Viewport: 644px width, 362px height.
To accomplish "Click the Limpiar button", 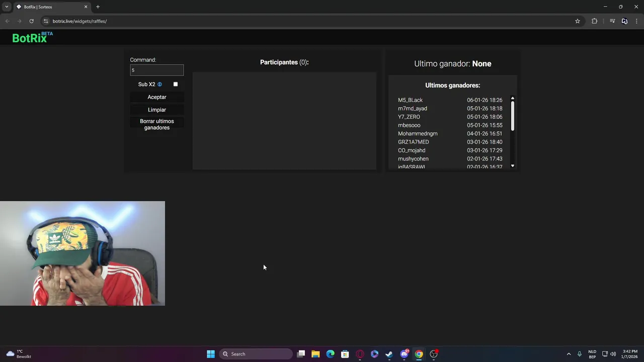I will click(157, 110).
